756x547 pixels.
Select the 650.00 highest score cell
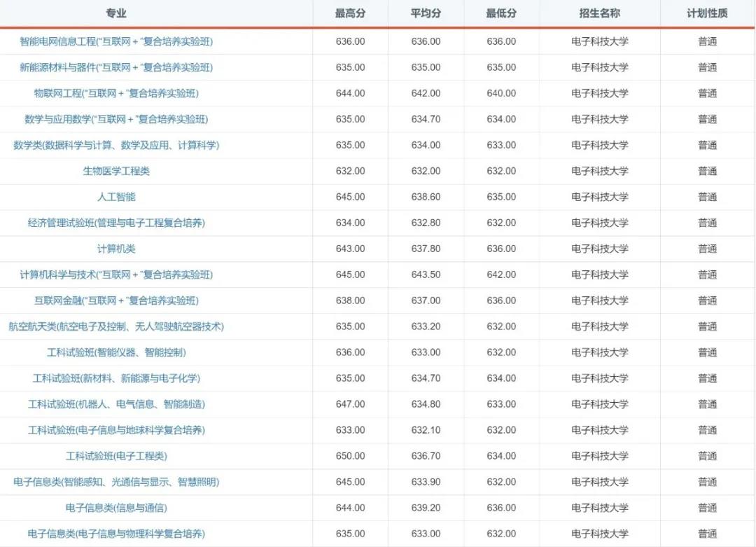349,456
